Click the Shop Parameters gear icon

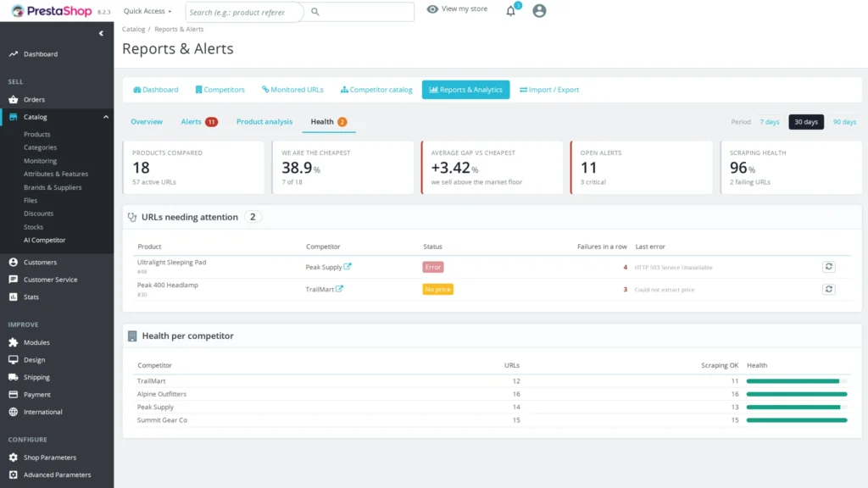(14, 457)
